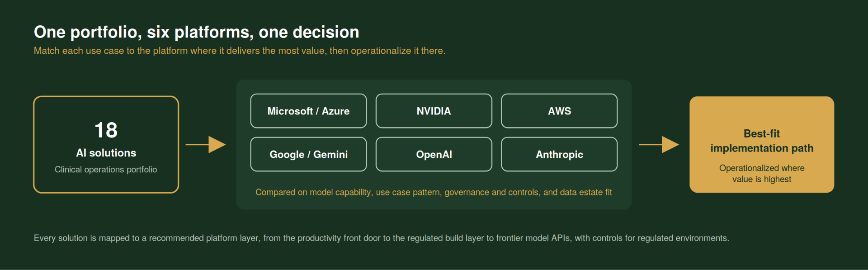The image size is (868, 270).
Task: Select the Anthropic platform box
Action: (559, 154)
